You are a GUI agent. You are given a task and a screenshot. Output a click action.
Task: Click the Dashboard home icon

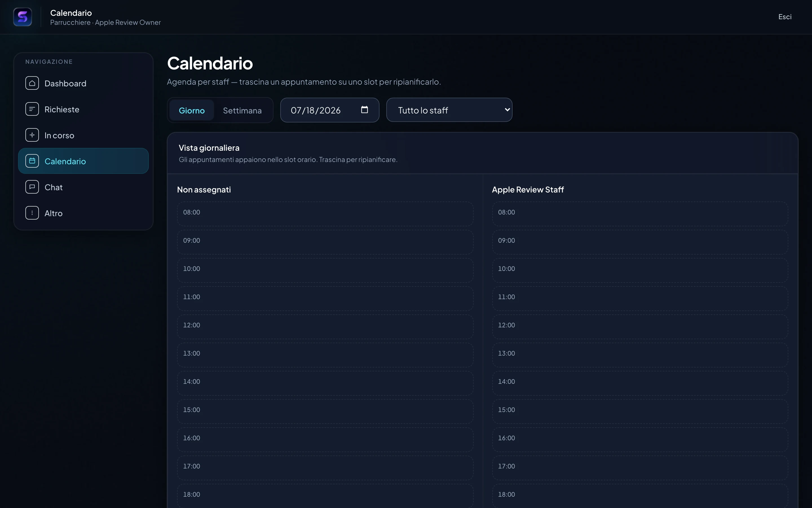pyautogui.click(x=32, y=83)
